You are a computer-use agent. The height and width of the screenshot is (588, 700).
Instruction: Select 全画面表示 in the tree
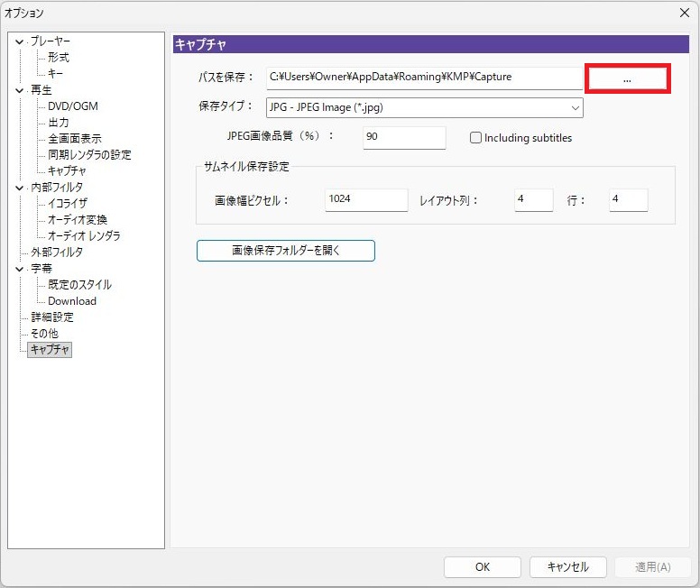(74, 139)
